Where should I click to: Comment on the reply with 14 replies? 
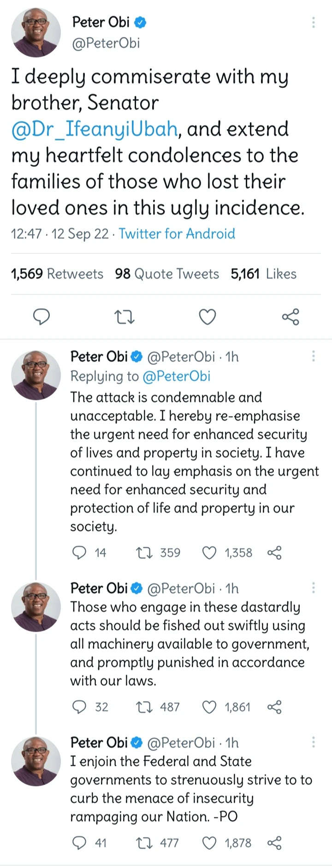(x=80, y=552)
